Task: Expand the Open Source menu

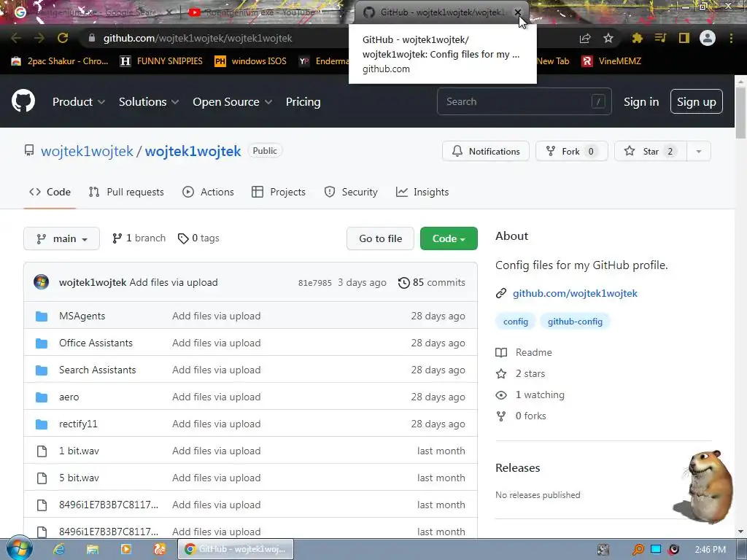Action: 233,101
